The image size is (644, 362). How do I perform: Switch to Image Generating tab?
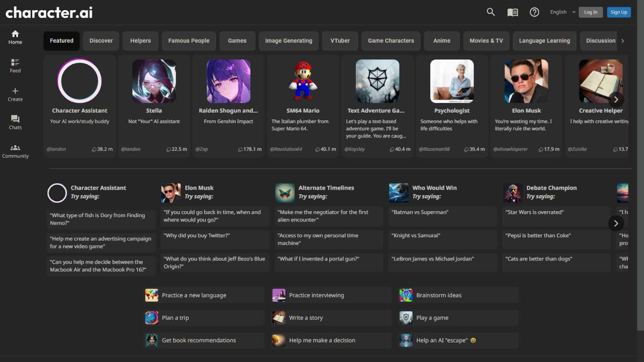(289, 41)
